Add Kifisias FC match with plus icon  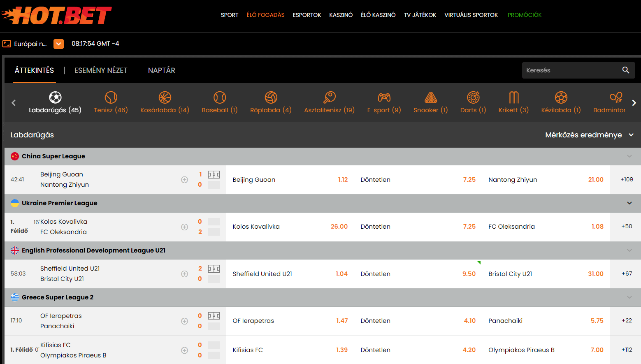[x=185, y=350]
